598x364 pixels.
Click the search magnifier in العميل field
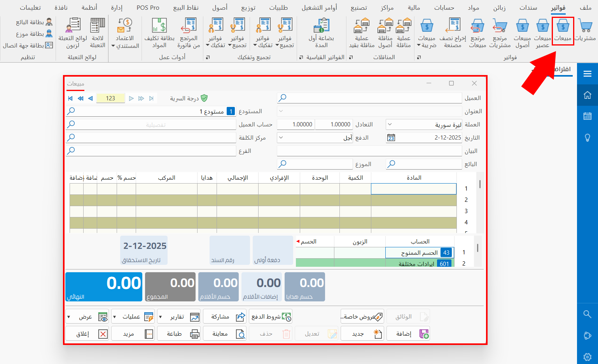tap(283, 98)
